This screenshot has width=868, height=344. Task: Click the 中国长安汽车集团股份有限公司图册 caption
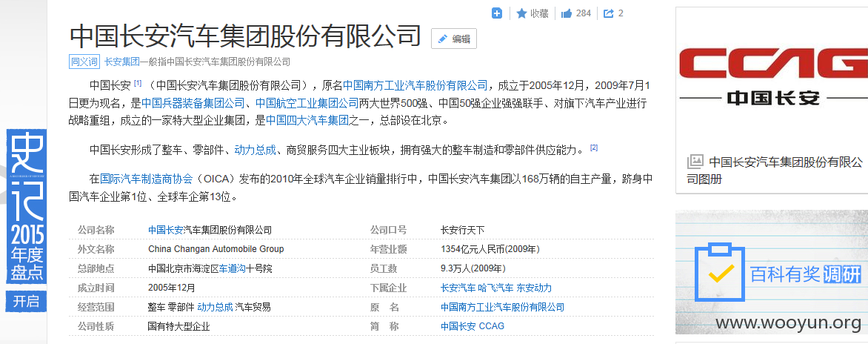click(775, 171)
